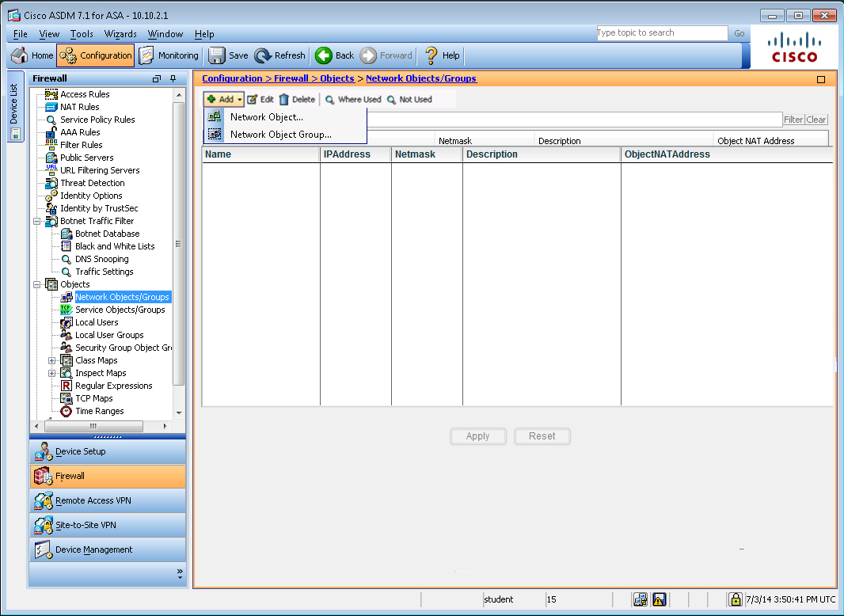Open the Wizards menu
This screenshot has height=616, width=844.
pos(120,34)
